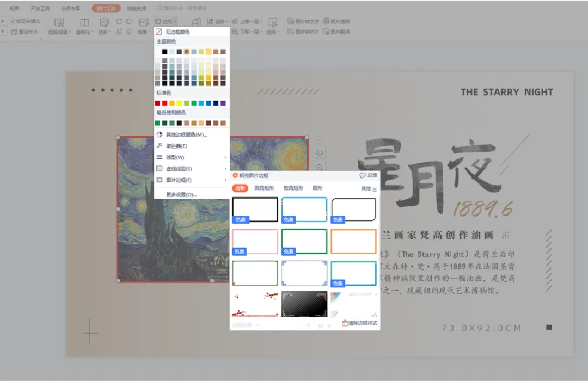Open the 效果 effects dropdown
588x381 pixels.
coord(144,27)
